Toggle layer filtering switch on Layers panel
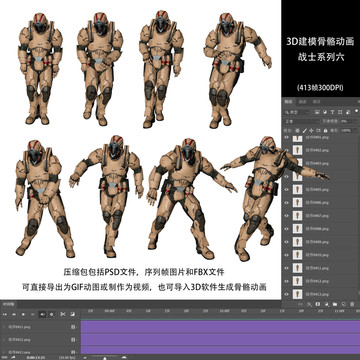This screenshot has height=360, width=360. [357, 111]
